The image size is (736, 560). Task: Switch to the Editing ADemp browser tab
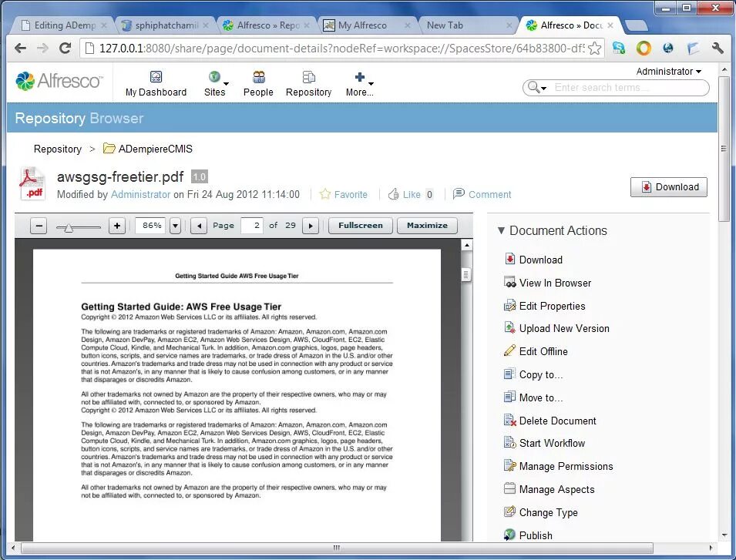[x=65, y=25]
